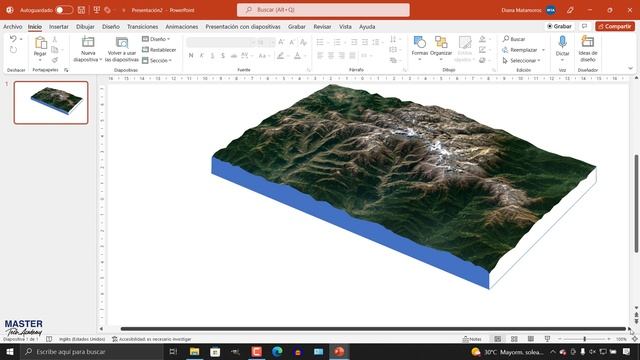Switch to the Vista tab
The image size is (640, 360).
click(345, 27)
